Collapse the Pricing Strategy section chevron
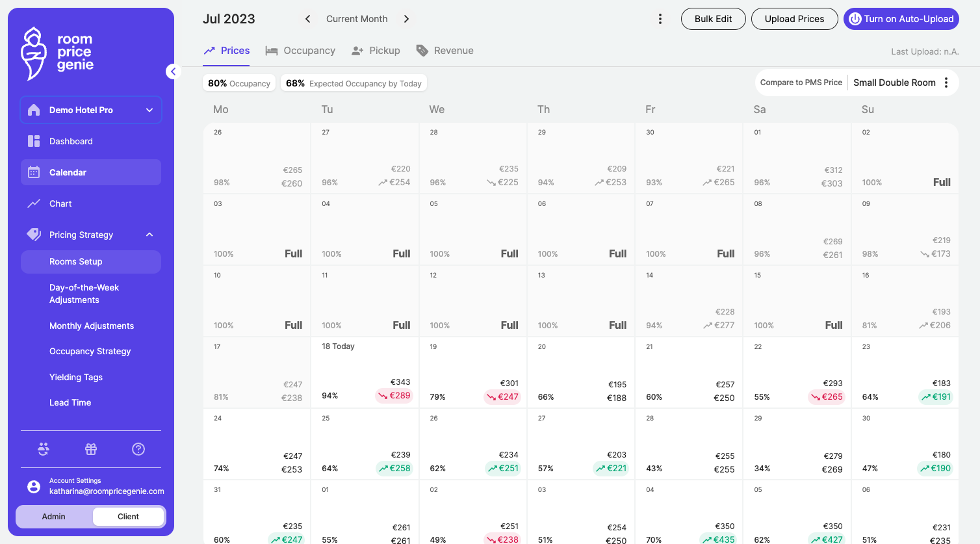The height and width of the screenshot is (544, 980). (149, 235)
